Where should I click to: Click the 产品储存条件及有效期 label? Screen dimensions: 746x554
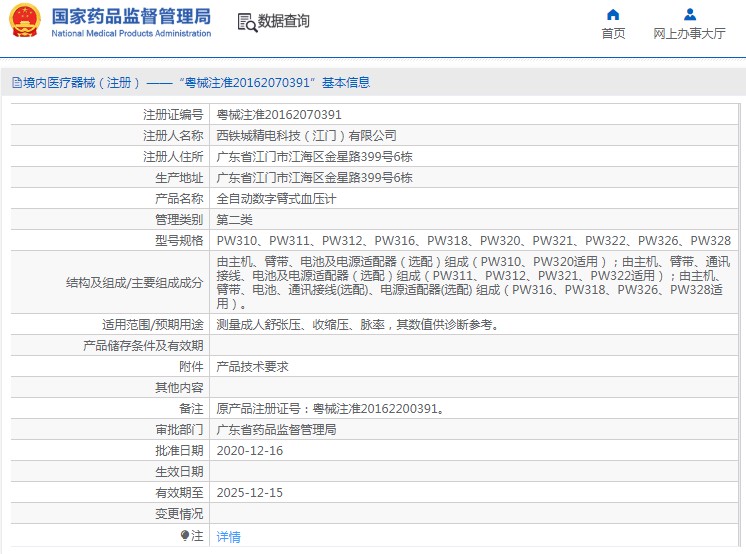pyautogui.click(x=143, y=346)
